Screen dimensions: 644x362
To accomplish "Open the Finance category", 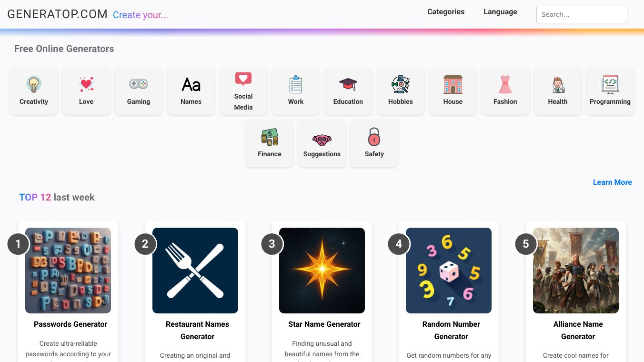I will (x=269, y=143).
